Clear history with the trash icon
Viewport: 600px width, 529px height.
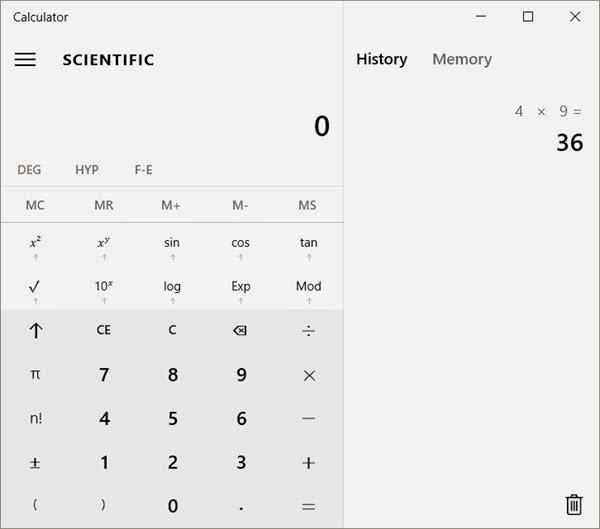click(573, 505)
